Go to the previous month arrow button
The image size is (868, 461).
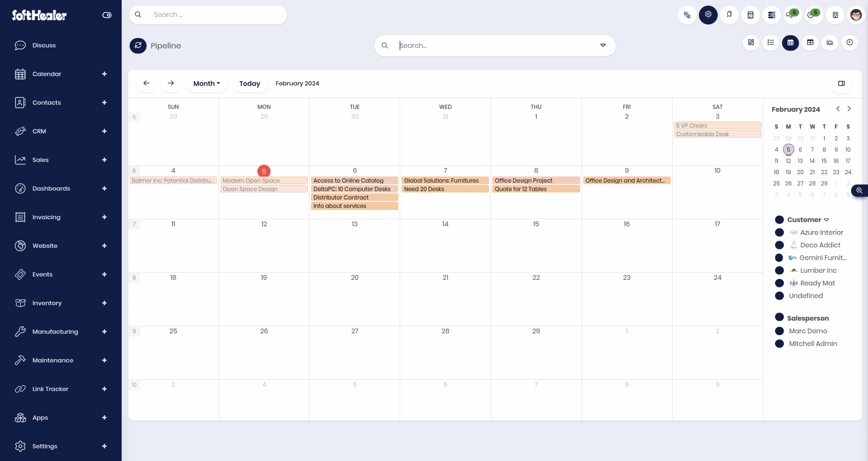tap(147, 84)
